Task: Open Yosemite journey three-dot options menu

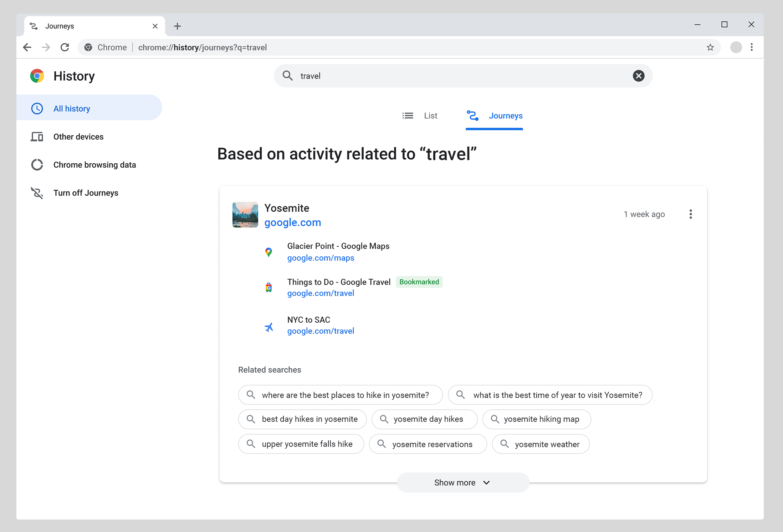Action: [690, 214]
